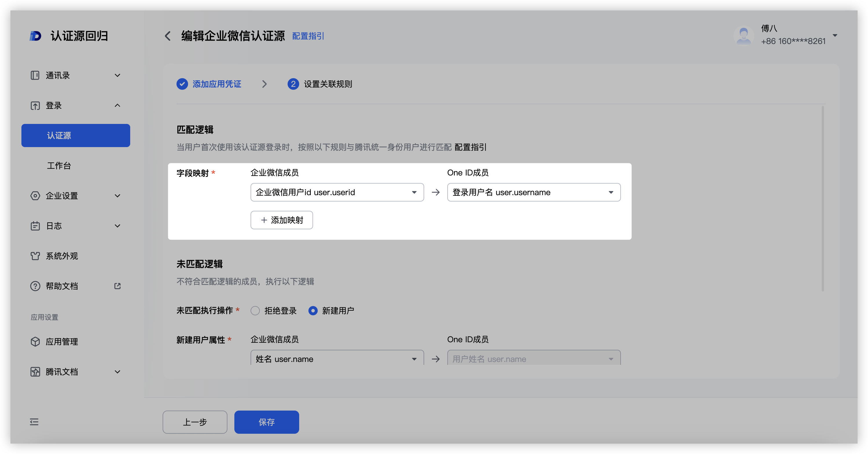Click the 添加映射 button
Screen dimensions: 868x454
[281, 220]
